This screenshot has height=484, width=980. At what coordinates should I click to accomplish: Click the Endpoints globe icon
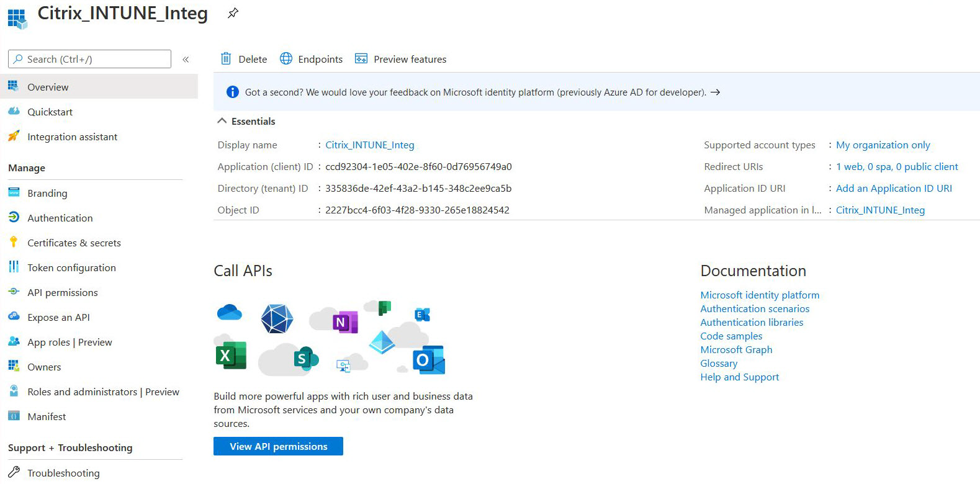[x=286, y=58]
